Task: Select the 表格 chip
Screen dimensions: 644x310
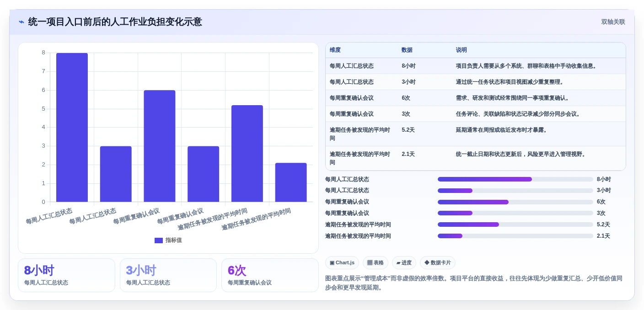Action: point(376,262)
